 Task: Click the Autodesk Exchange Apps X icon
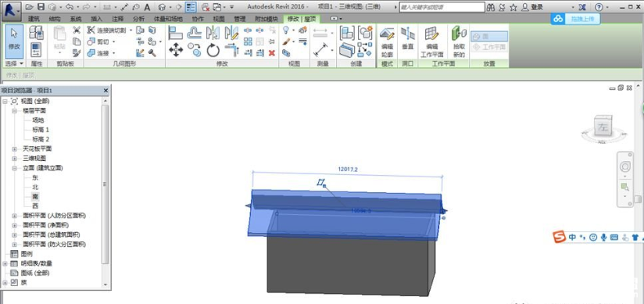coord(582,7)
